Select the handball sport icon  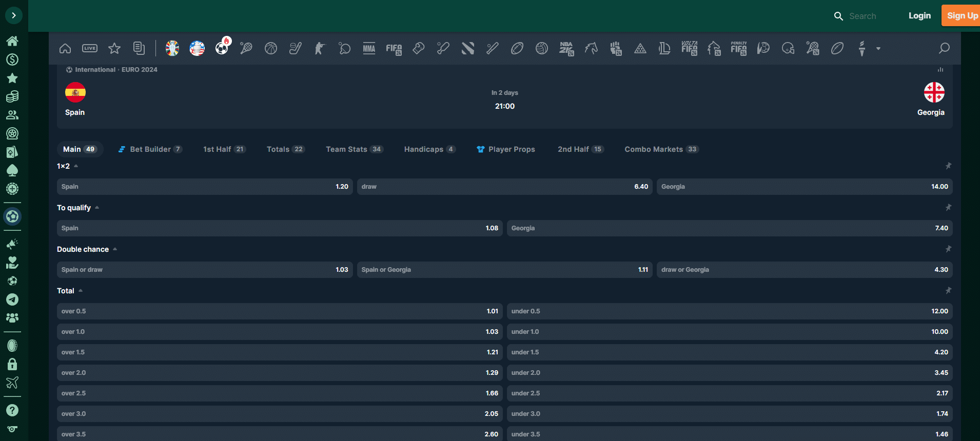pyautogui.click(x=763, y=48)
